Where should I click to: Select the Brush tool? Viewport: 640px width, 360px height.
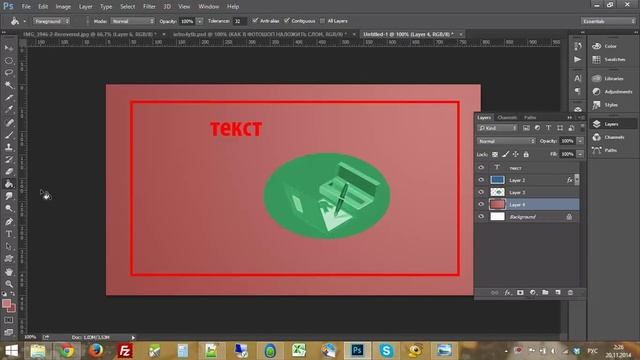9,135
